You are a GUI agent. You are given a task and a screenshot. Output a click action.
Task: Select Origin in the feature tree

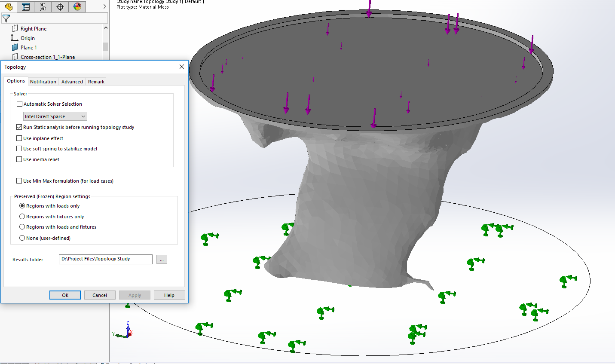point(28,38)
